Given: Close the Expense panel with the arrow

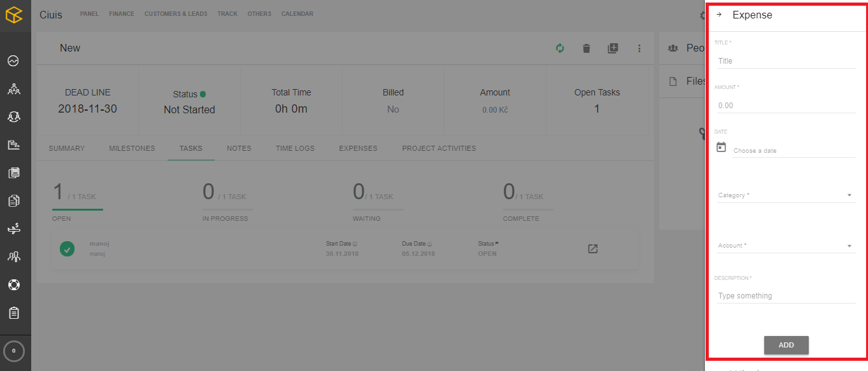Looking at the screenshot, I should coord(719,15).
